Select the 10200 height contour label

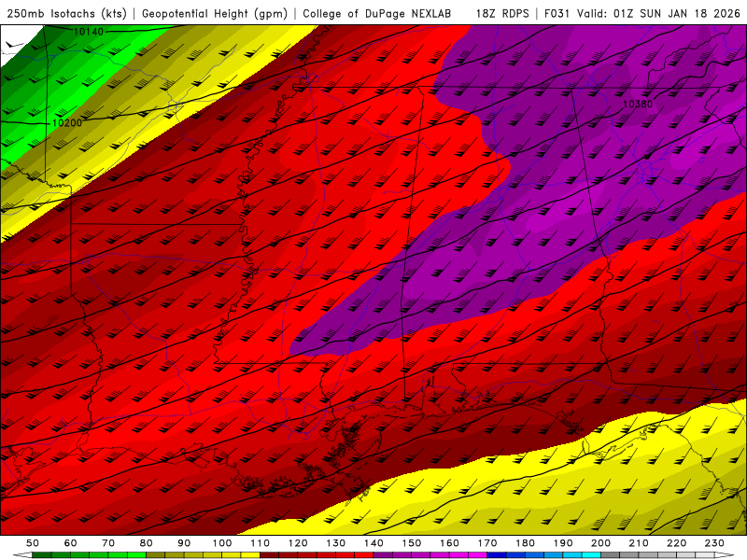click(66, 123)
